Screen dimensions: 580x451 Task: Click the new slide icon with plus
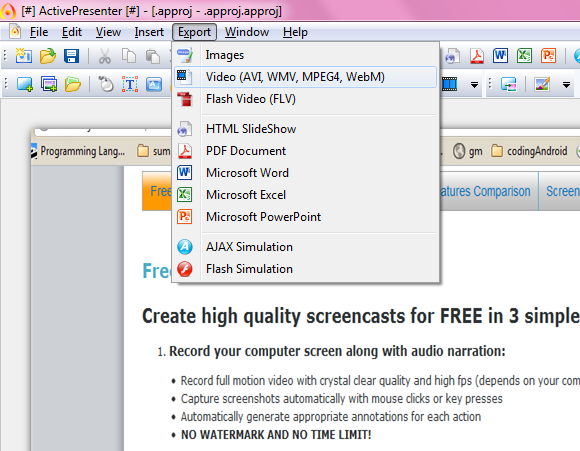(25, 84)
